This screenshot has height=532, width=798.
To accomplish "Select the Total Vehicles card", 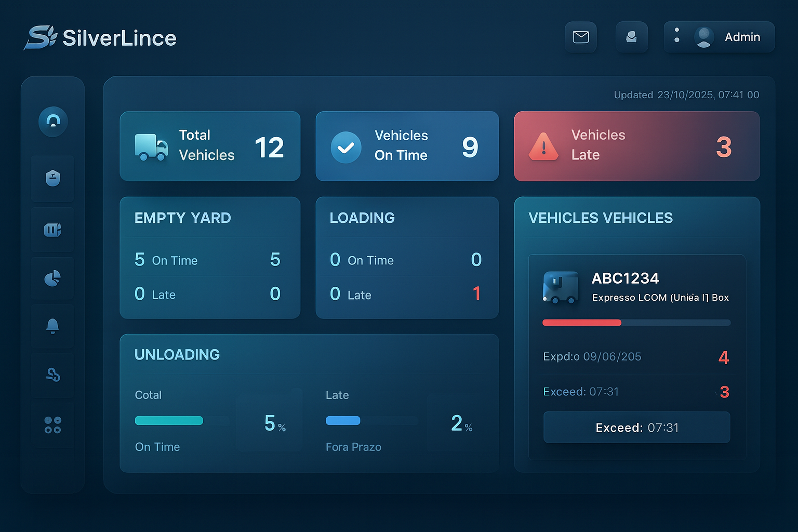I will (210, 146).
